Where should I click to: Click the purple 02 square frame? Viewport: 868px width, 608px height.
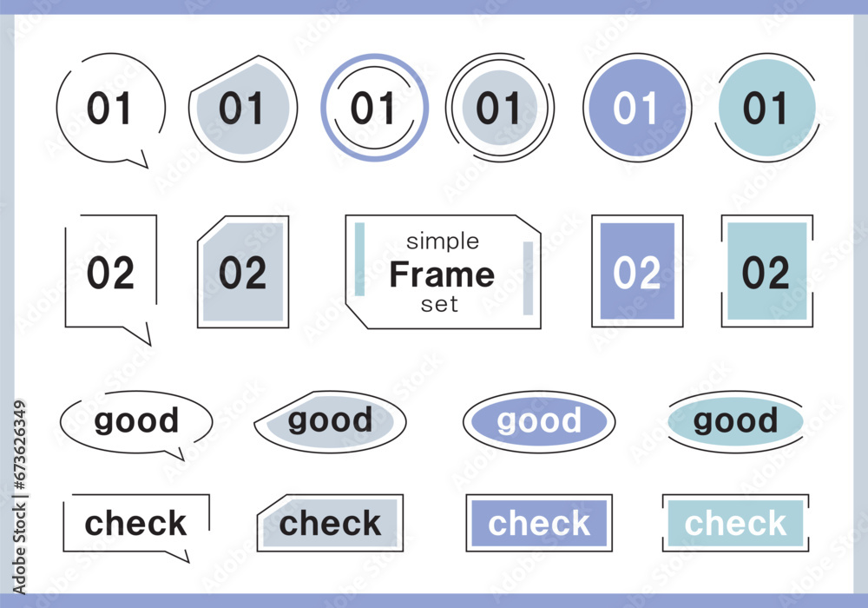(637, 271)
